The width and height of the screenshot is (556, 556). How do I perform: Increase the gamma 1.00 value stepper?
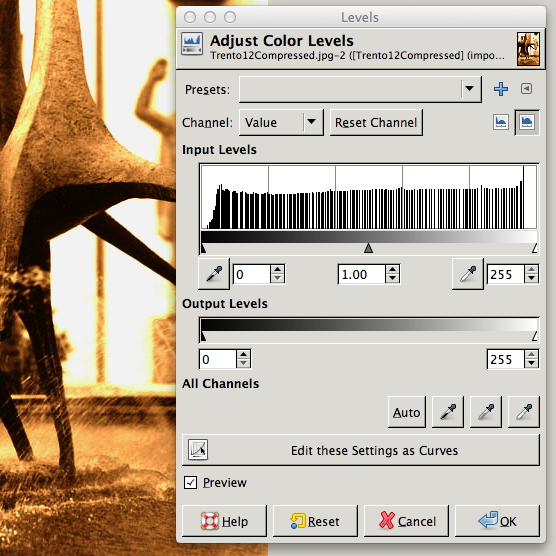pos(392,269)
